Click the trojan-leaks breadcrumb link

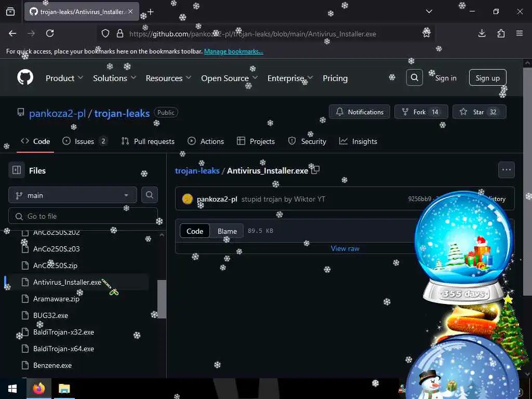pos(197,170)
